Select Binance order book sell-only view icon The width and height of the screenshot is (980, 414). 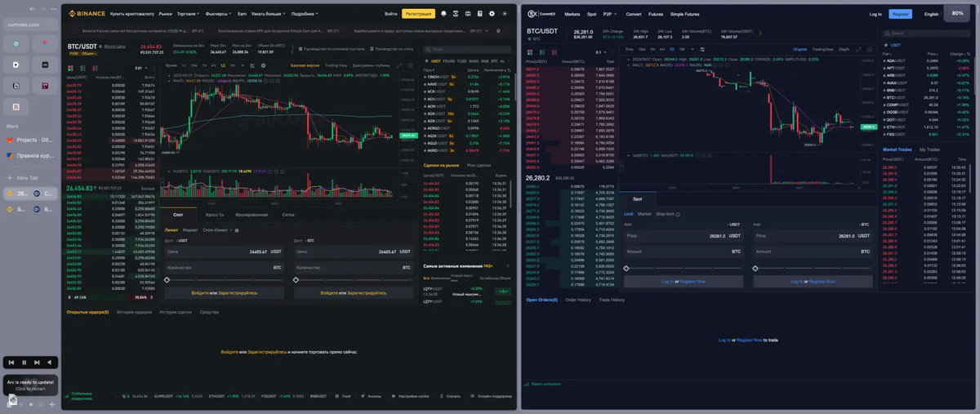pyautogui.click(x=95, y=68)
